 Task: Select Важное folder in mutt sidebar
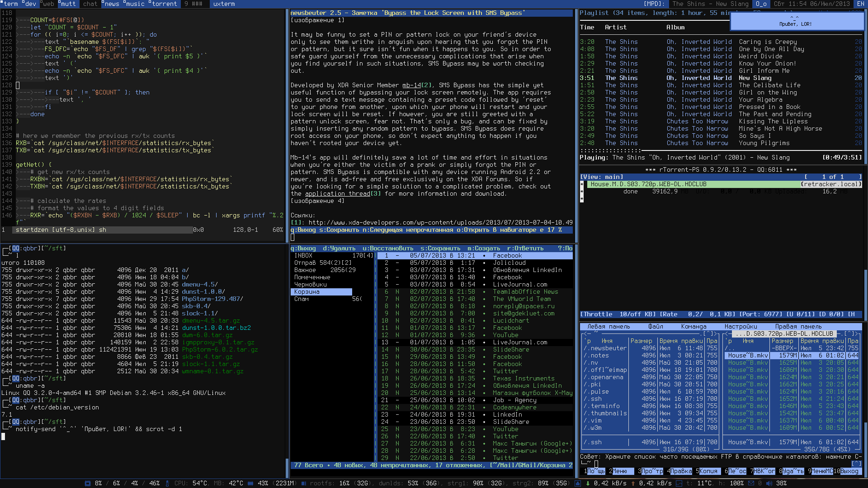click(332, 270)
